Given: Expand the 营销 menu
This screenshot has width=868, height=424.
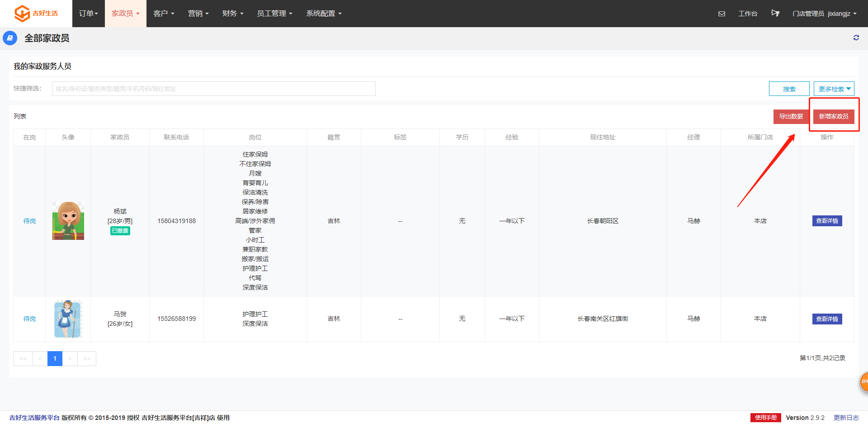Looking at the screenshot, I should click(198, 14).
